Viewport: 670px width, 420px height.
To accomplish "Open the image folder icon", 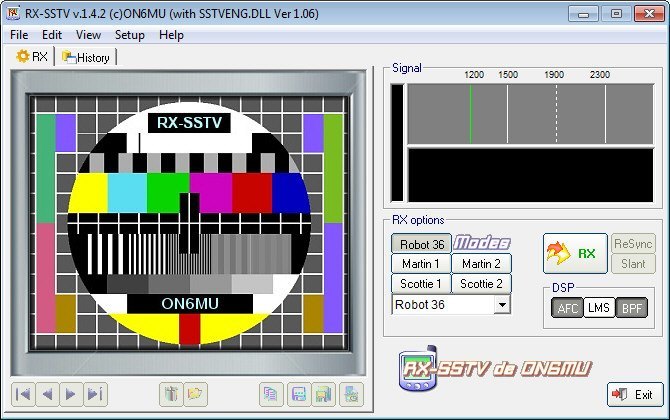I will click(x=196, y=394).
